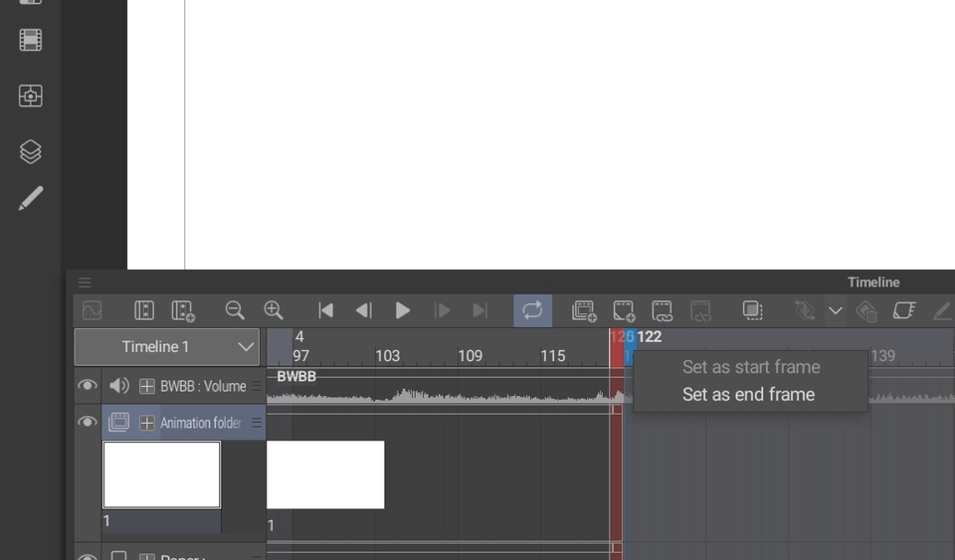Open the Timeline panel hamburger menu
955x560 pixels.
(x=85, y=282)
